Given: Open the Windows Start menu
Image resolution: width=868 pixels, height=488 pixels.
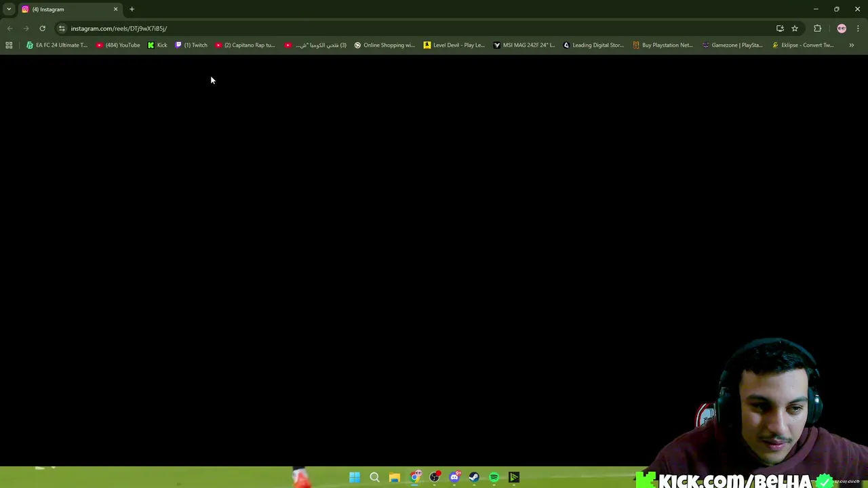Looking at the screenshot, I should click(x=355, y=477).
